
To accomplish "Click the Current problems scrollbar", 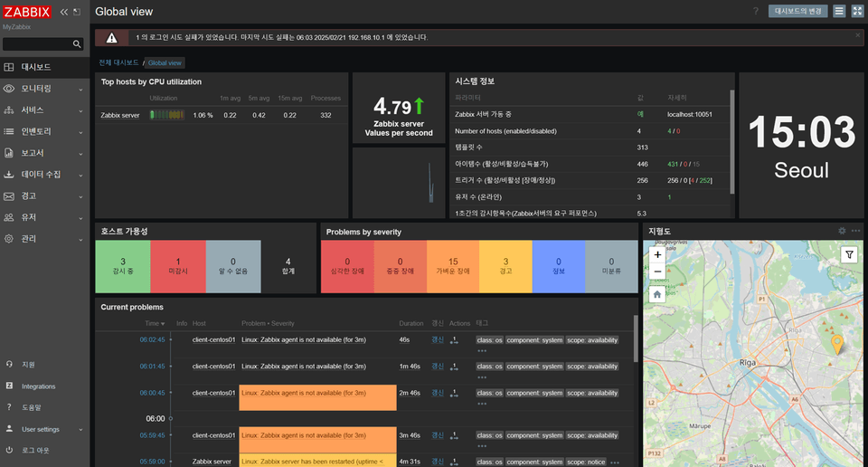I will (x=636, y=338).
